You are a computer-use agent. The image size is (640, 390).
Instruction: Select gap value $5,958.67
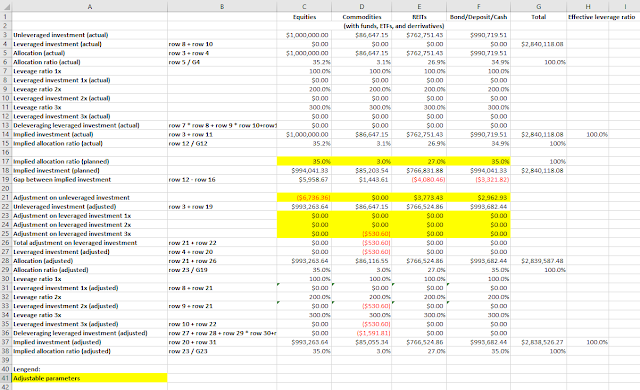(x=304, y=179)
